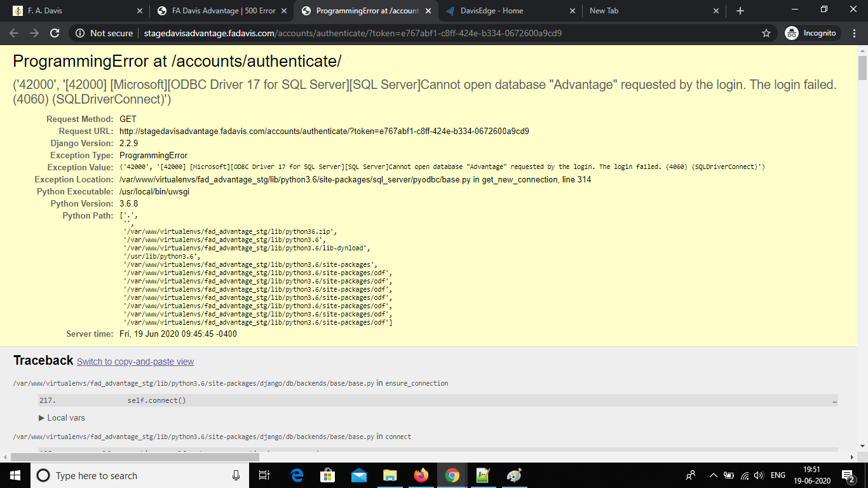The width and height of the screenshot is (868, 488).
Task: View the Not secure site info
Action: pos(104,33)
